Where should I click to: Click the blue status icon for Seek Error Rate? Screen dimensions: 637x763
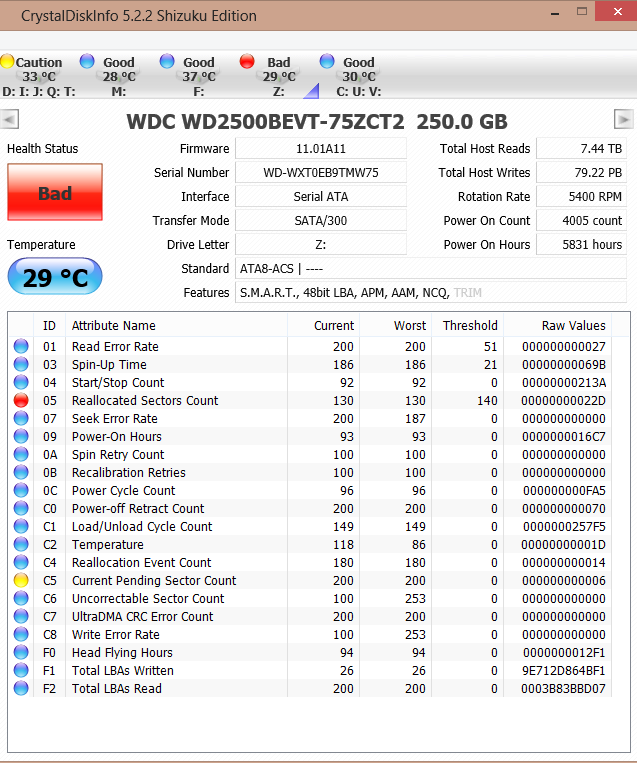click(21, 418)
